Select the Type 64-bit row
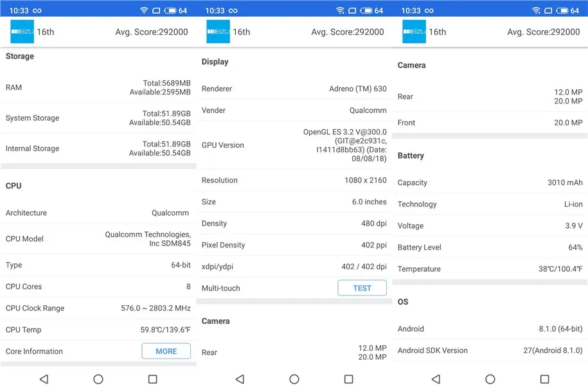 (98, 265)
